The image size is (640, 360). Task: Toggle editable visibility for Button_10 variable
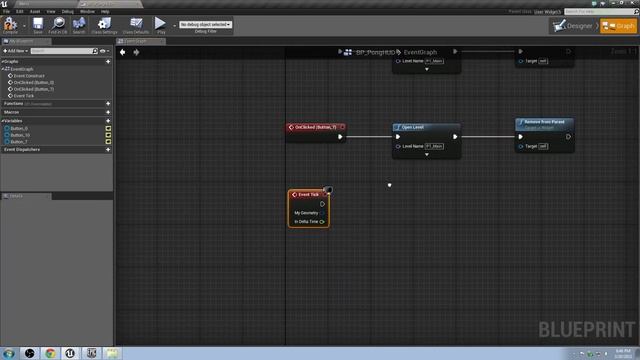tap(108, 135)
